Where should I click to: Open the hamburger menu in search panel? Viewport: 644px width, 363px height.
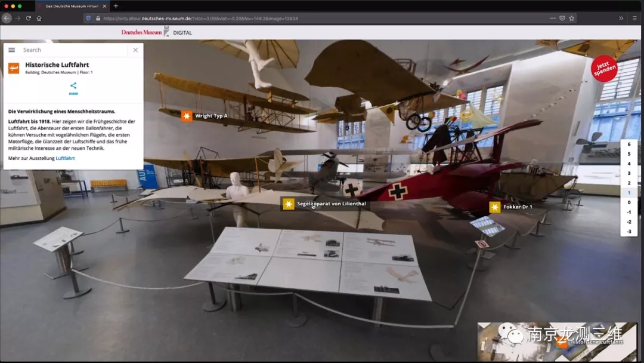[x=11, y=50]
